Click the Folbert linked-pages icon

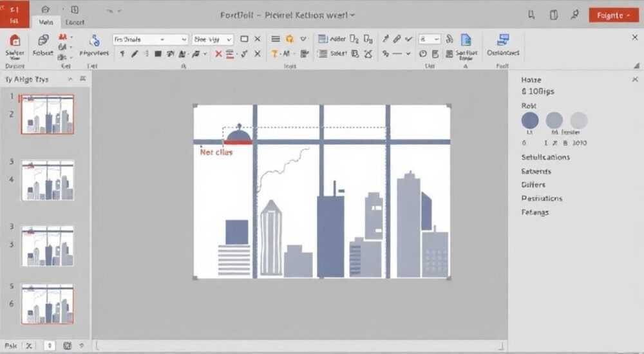(43, 41)
